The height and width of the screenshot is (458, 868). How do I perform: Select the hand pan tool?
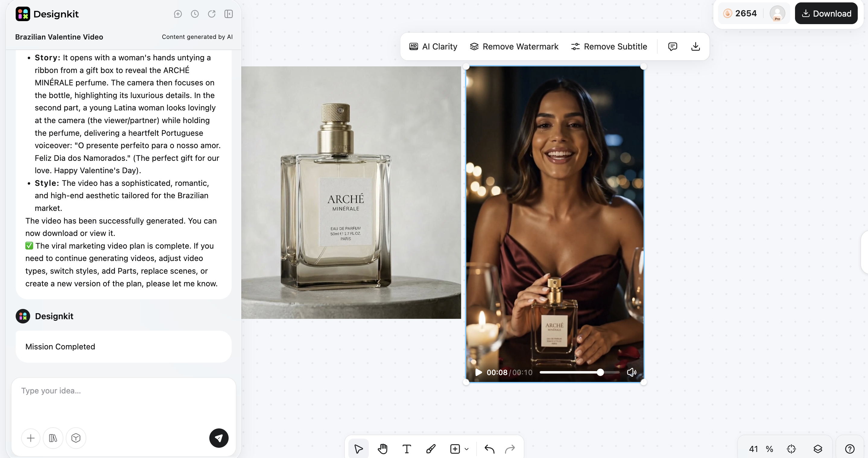click(382, 449)
